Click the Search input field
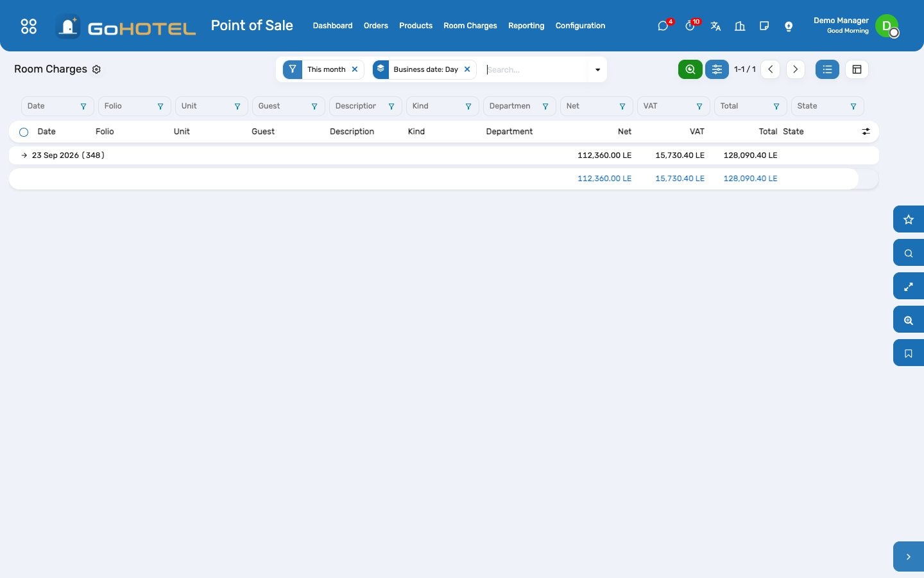This screenshot has height=578, width=924. point(536,69)
